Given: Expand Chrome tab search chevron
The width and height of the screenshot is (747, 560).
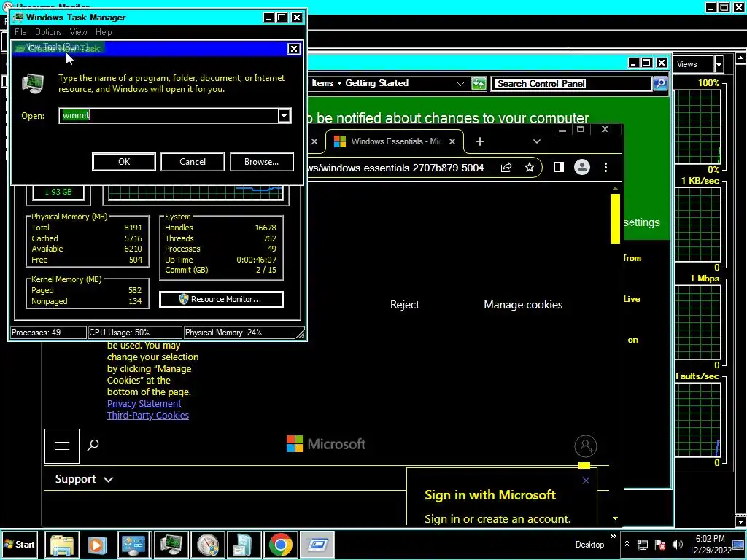Looking at the screenshot, I should [537, 141].
